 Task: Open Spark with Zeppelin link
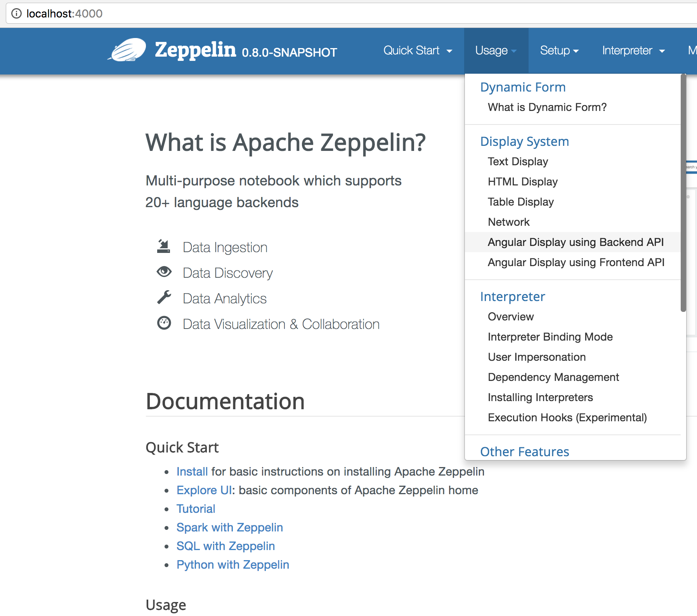(229, 527)
